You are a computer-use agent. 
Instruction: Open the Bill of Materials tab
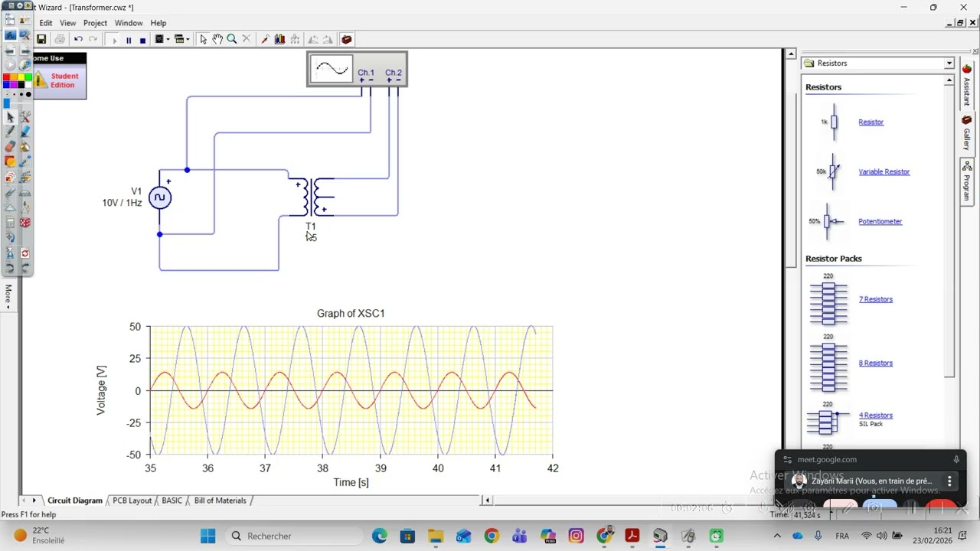pos(220,500)
